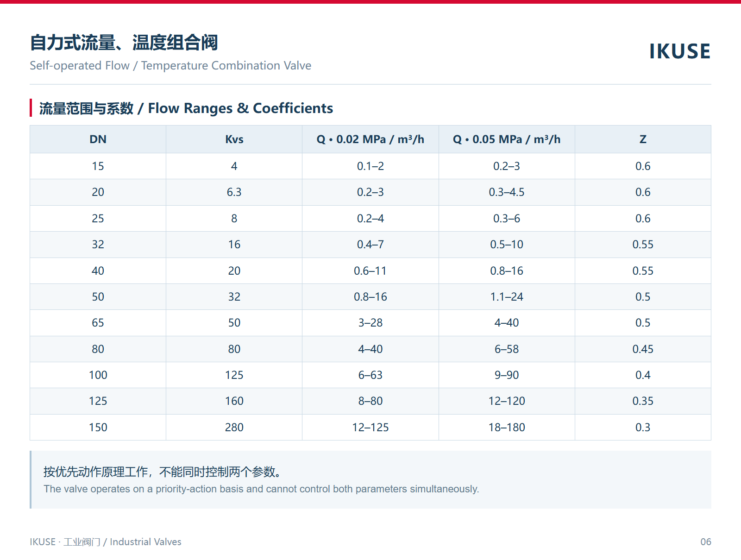The height and width of the screenshot is (560, 741).
Task: Click the Q • 0.05 MPa column header
Action: [x=507, y=139]
